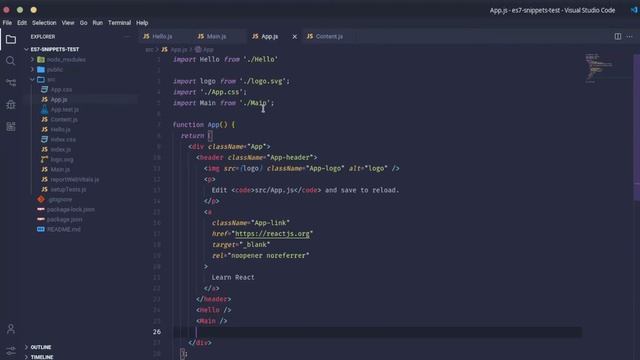Open App.test.js in the explorer
This screenshot has width=640, height=360.
pyautogui.click(x=64, y=109)
